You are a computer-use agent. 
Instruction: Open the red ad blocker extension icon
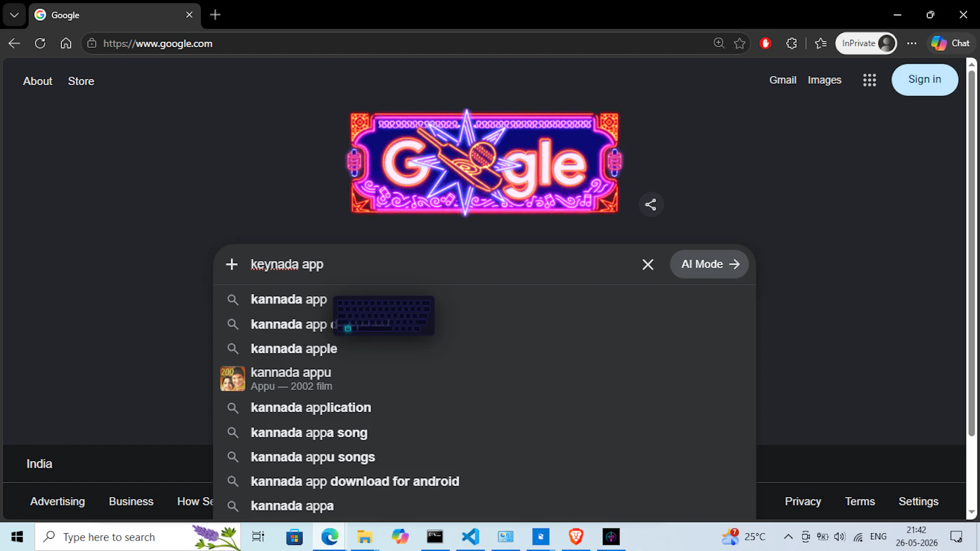pyautogui.click(x=765, y=43)
